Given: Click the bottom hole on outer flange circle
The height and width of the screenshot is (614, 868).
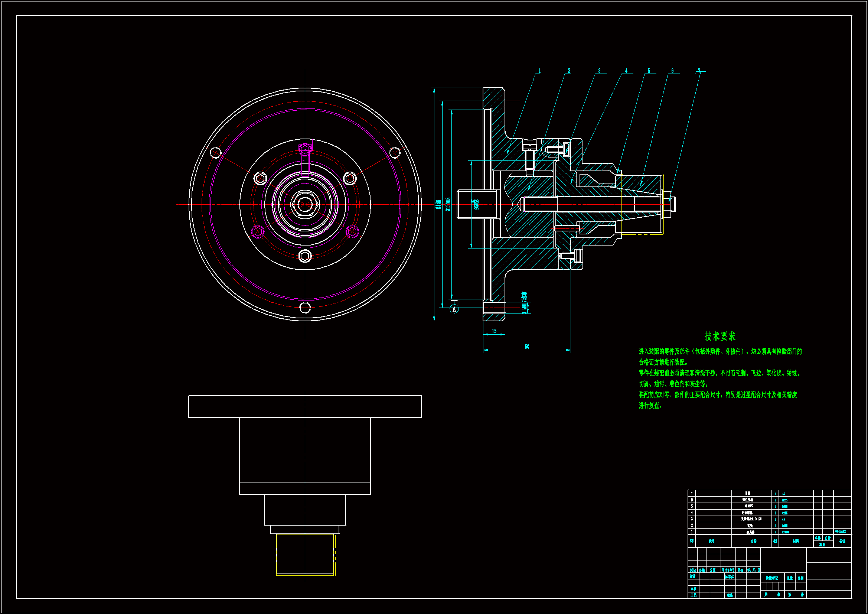Looking at the screenshot, I should coord(305,308).
